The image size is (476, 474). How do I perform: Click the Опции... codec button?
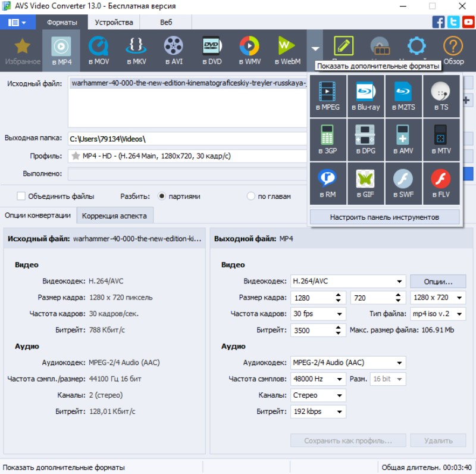438,282
